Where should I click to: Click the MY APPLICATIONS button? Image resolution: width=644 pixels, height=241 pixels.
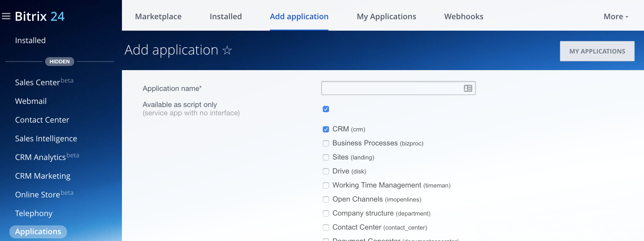click(x=597, y=51)
